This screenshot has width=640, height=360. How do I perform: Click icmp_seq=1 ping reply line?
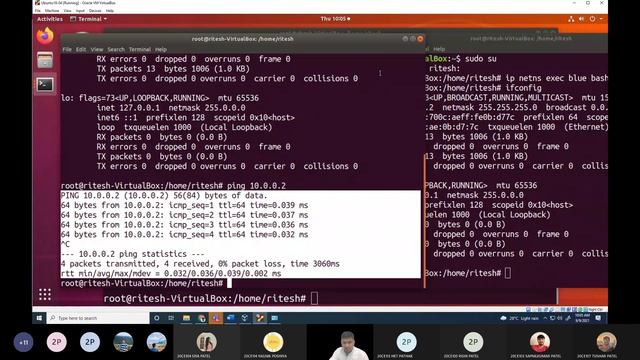click(x=184, y=205)
